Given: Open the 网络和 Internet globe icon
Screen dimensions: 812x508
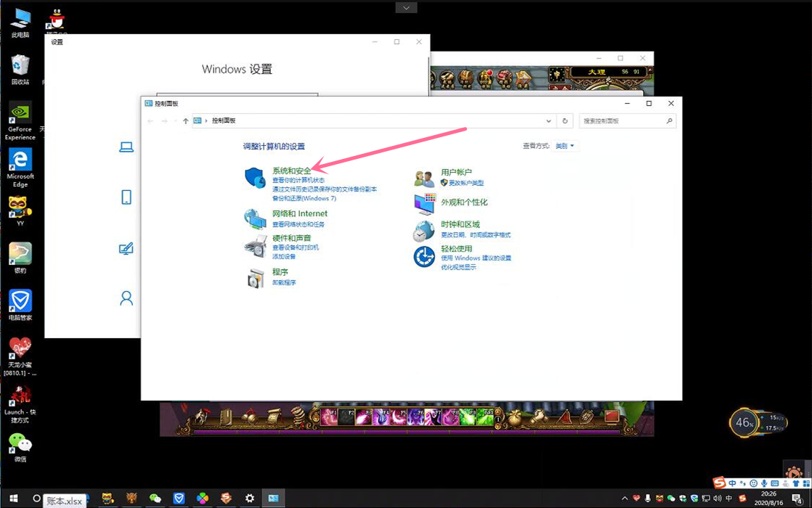Looking at the screenshot, I should tap(255, 219).
